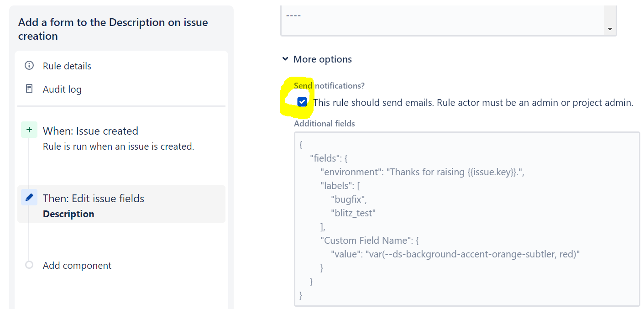Click the pencil icon for the Description action
Screen dimensions: 644x309
[x=29, y=197]
